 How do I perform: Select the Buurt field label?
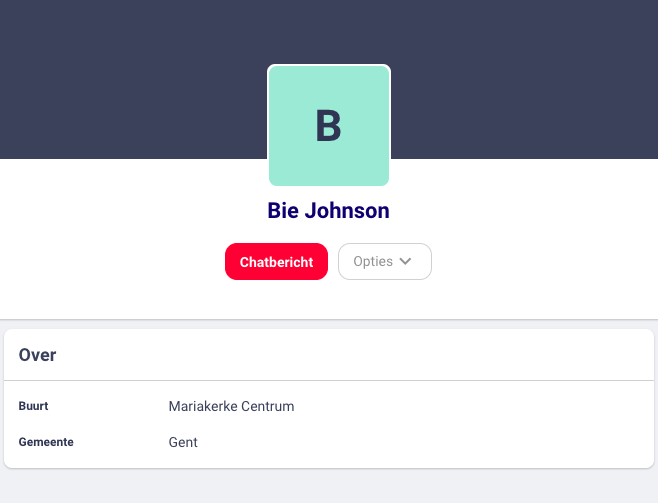coord(34,407)
